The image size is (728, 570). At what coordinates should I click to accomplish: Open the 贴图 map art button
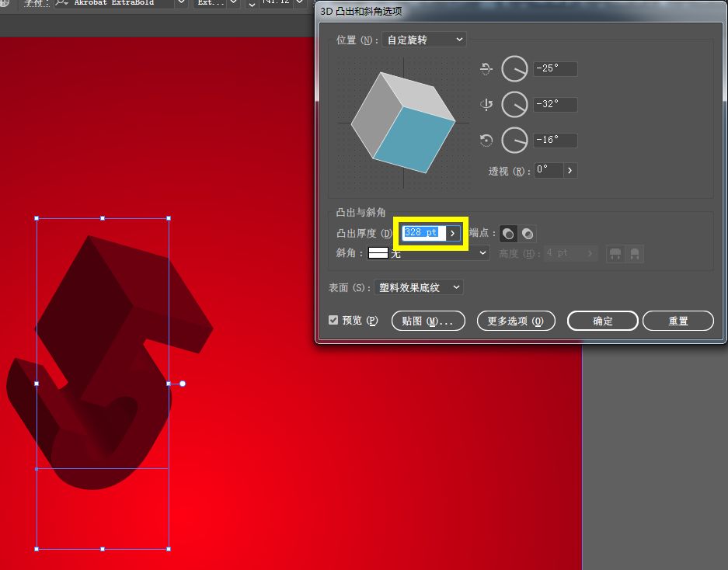coord(427,321)
